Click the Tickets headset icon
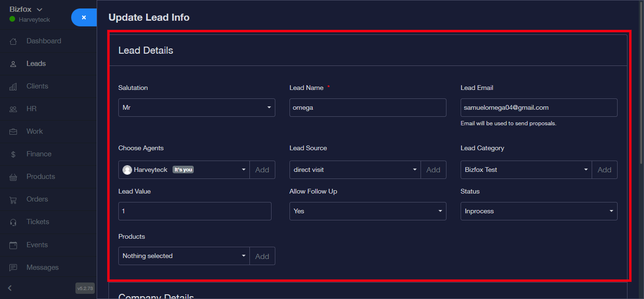The height and width of the screenshot is (299, 644). tap(13, 222)
